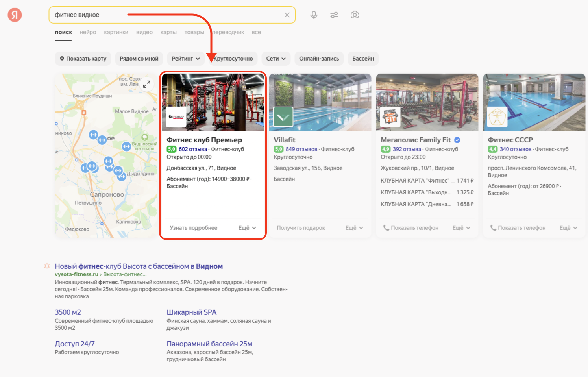Image resolution: width=588 pixels, height=377 pixels.
Task: Activate voice search microphone icon
Action: coord(314,15)
